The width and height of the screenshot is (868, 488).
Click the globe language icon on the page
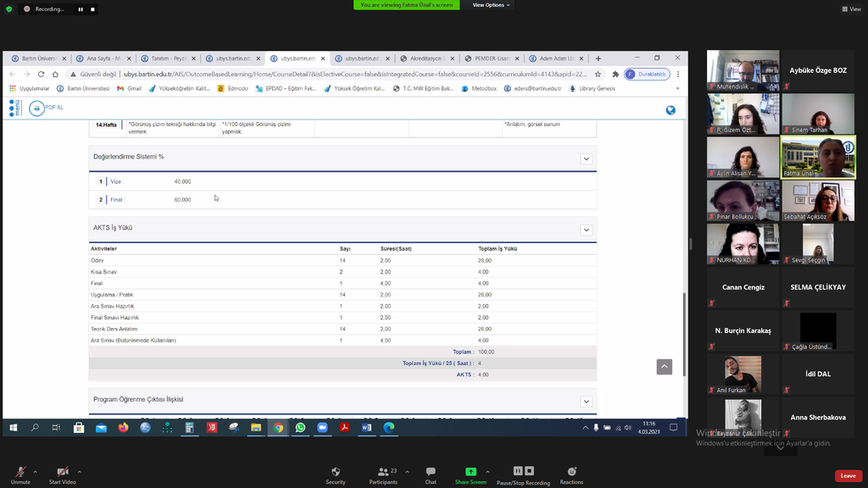tap(670, 110)
